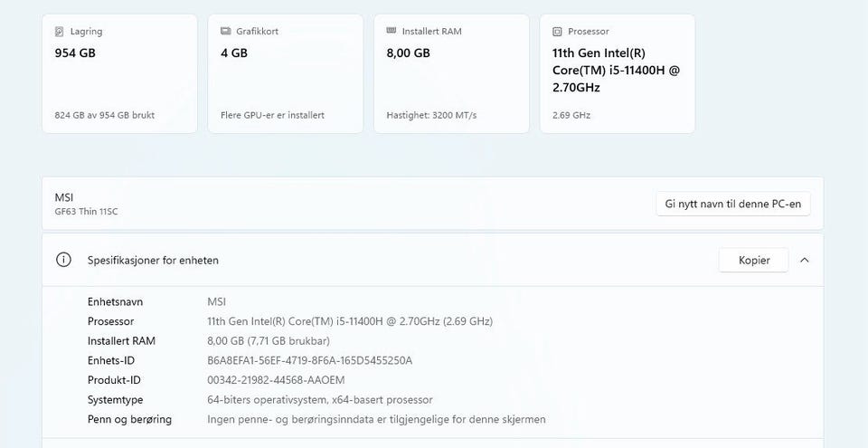Click the Spesifikasjoner for enheten header title
Screen dimensions: 868x448
click(x=153, y=260)
